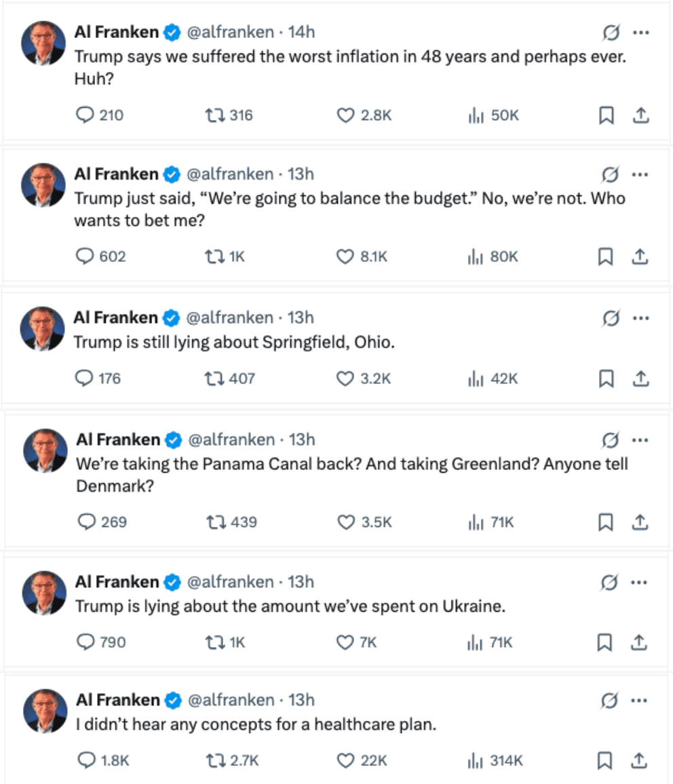
Task: Open more options on inflation tweet
Action: pyautogui.click(x=640, y=32)
